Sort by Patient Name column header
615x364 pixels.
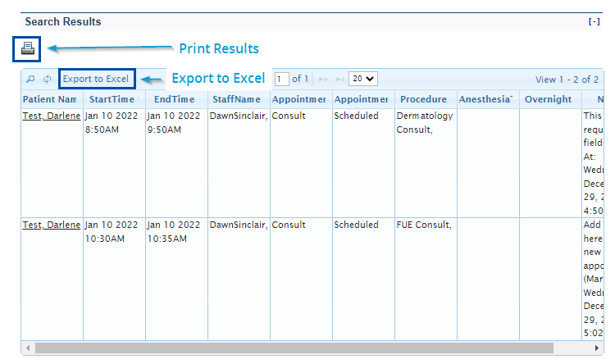pyautogui.click(x=51, y=99)
